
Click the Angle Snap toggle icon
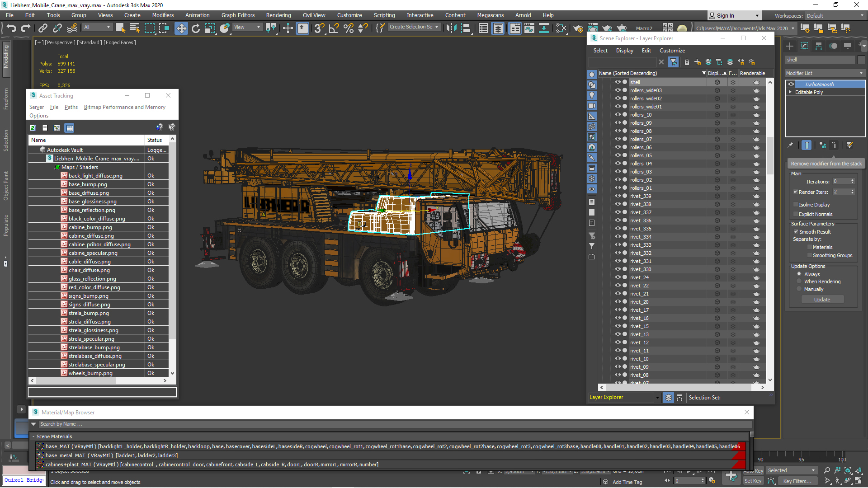334,28
